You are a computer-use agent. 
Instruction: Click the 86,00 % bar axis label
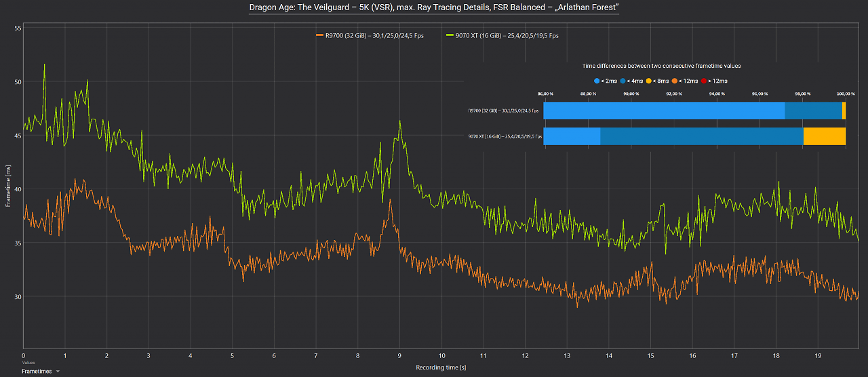545,94
